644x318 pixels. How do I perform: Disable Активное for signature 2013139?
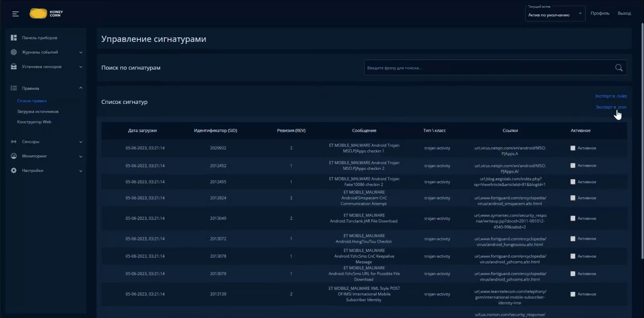pyautogui.click(x=573, y=294)
